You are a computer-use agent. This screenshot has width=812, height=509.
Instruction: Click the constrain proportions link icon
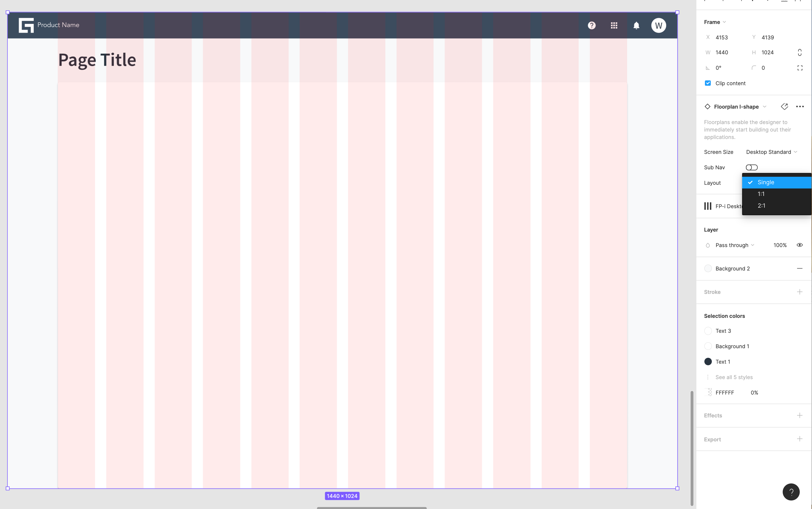click(x=799, y=52)
